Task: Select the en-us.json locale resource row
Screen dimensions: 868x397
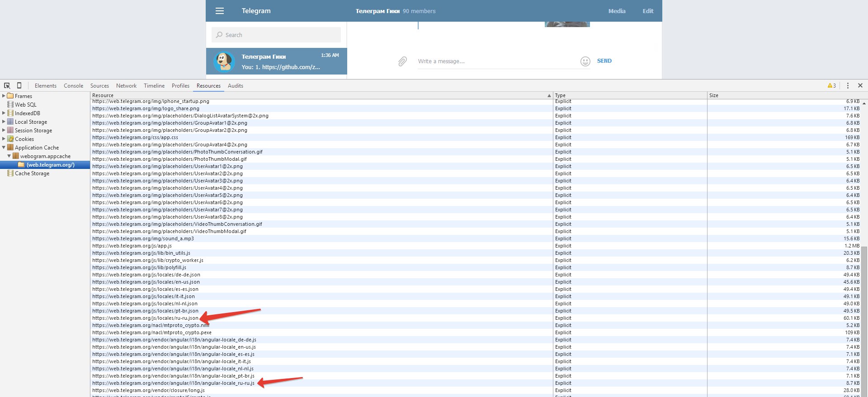Action: pos(476,282)
